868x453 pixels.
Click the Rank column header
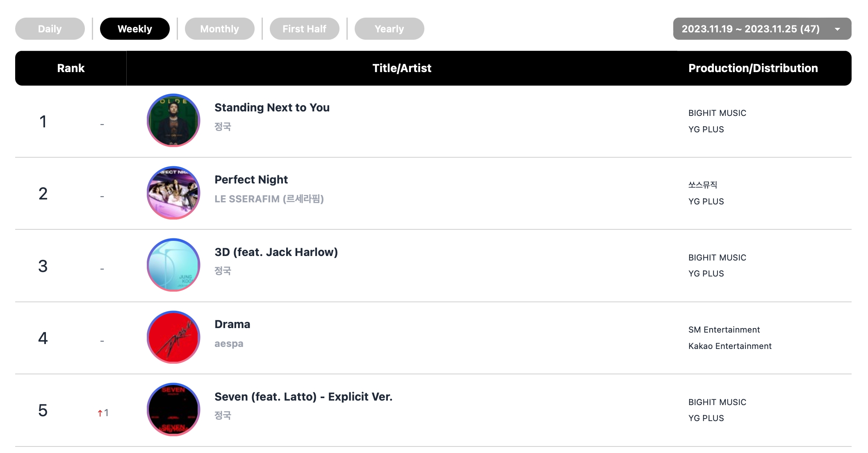[x=71, y=68]
